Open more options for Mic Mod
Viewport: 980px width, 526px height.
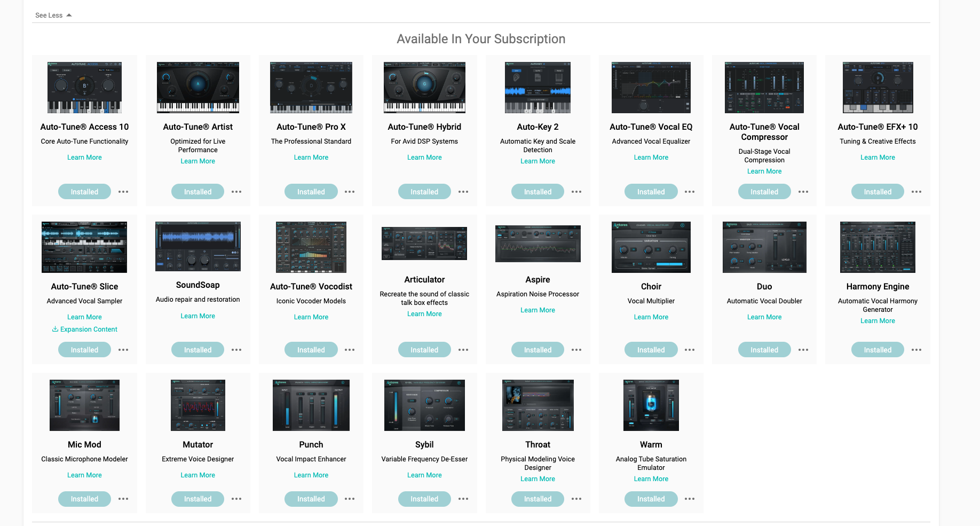click(x=123, y=499)
